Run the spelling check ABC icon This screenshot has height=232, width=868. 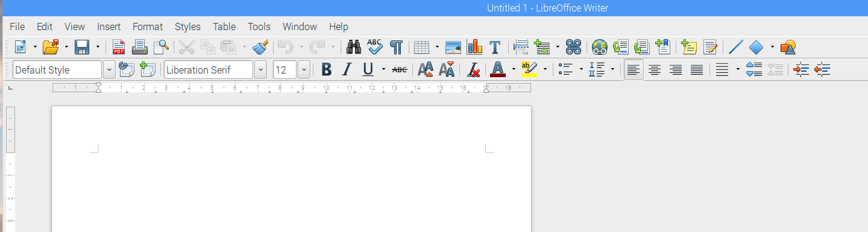tap(375, 47)
